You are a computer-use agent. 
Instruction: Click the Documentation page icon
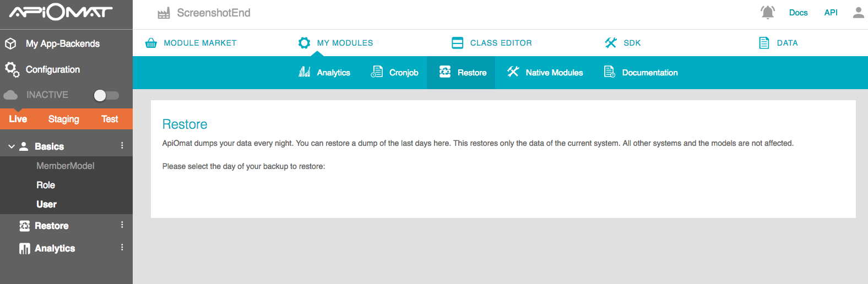pos(610,72)
